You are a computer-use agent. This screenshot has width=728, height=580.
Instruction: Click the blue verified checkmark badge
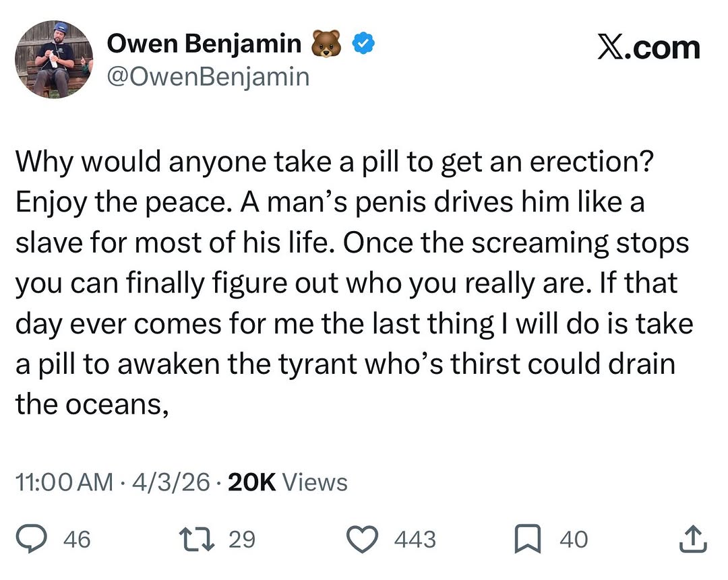pyautogui.click(x=365, y=44)
